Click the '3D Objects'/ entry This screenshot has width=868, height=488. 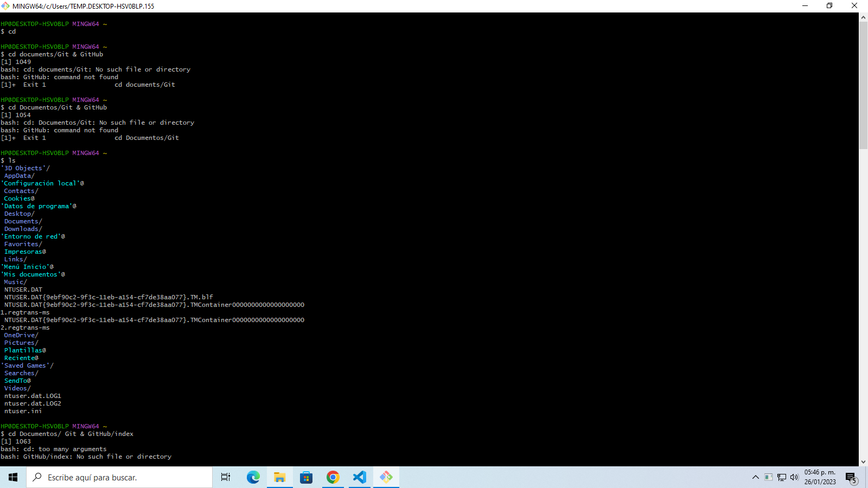pos(25,168)
